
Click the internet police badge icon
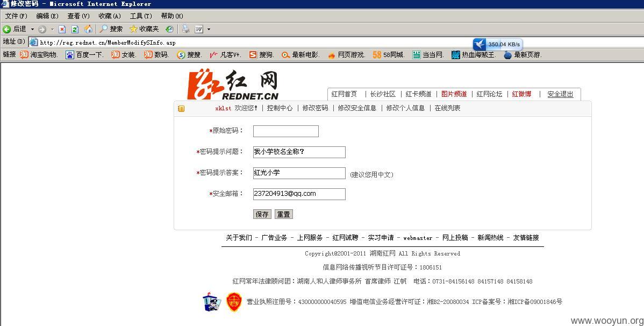click(212, 302)
